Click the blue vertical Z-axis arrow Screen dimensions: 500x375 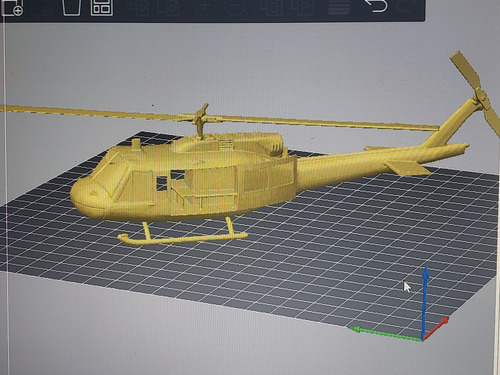coord(425,303)
